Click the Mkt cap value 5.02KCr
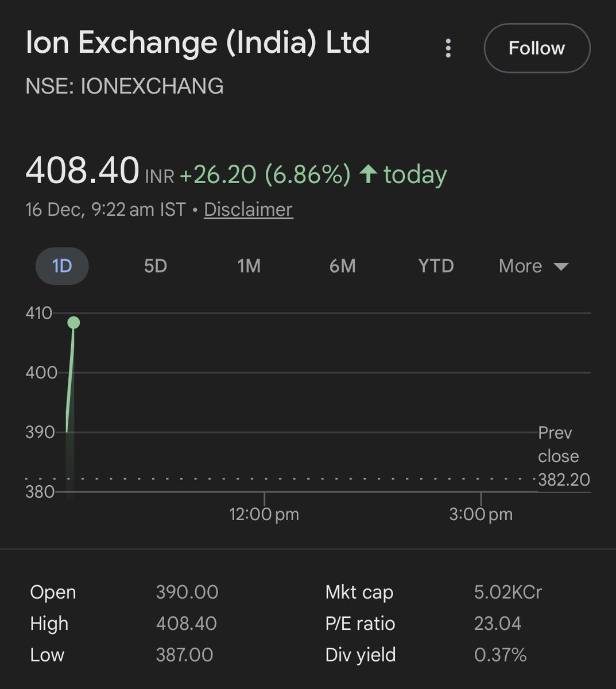 point(507,592)
